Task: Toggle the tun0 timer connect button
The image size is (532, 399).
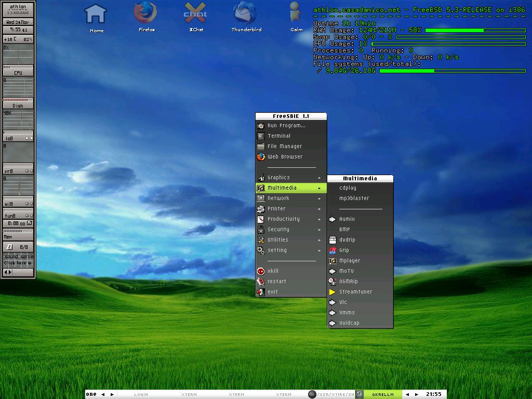Action: 30,223
